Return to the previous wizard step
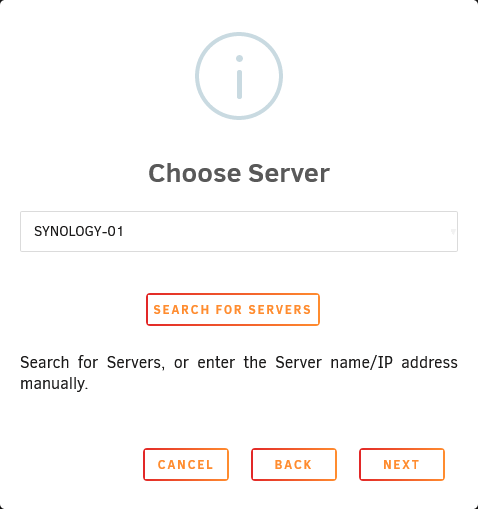Image resolution: width=478 pixels, height=509 pixels. pyautogui.click(x=294, y=464)
